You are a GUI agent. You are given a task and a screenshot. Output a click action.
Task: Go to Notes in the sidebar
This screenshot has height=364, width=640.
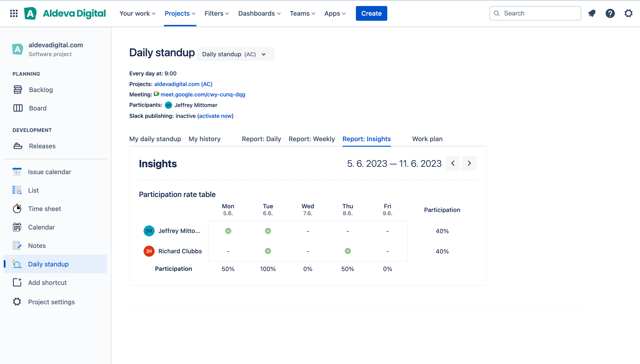pyautogui.click(x=37, y=245)
